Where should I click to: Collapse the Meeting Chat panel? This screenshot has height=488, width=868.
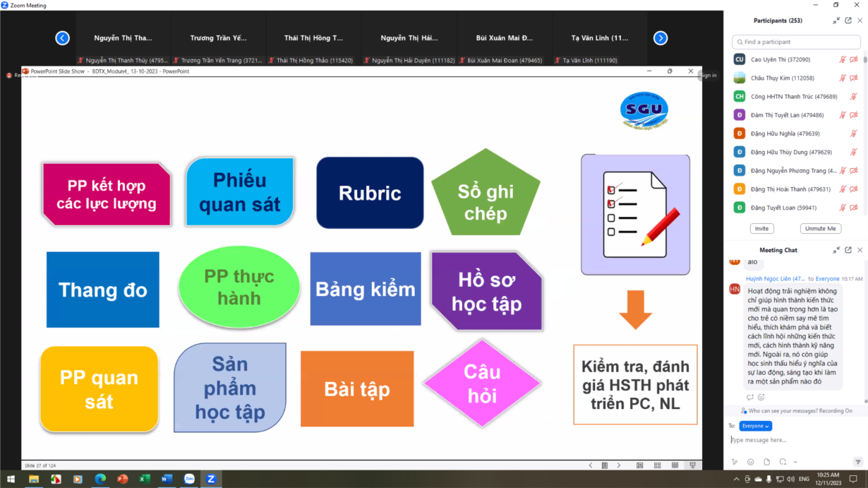(837, 250)
